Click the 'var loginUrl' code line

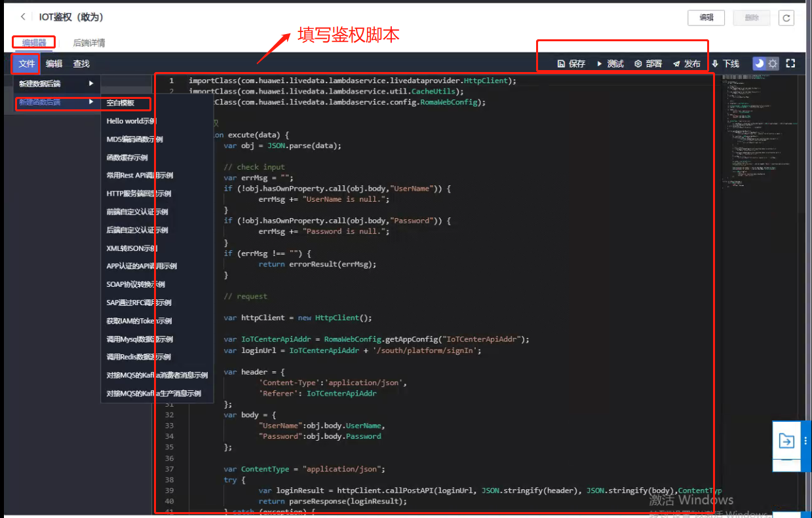click(353, 350)
